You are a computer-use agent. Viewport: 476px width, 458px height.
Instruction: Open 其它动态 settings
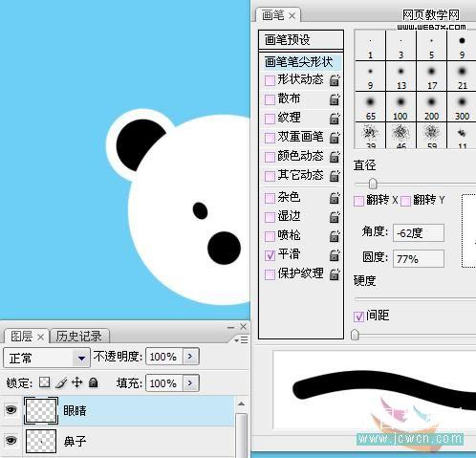[x=300, y=175]
